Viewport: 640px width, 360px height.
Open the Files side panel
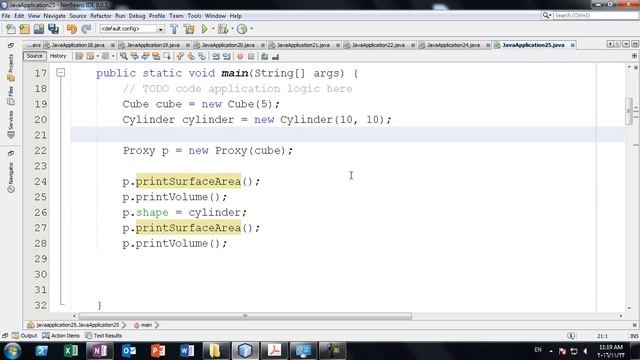point(11,96)
